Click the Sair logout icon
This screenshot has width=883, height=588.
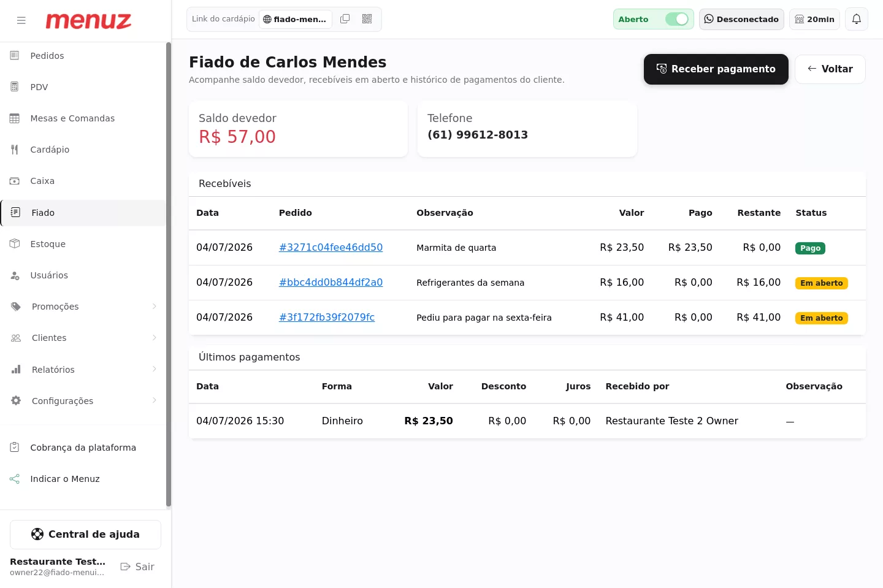[x=126, y=567]
